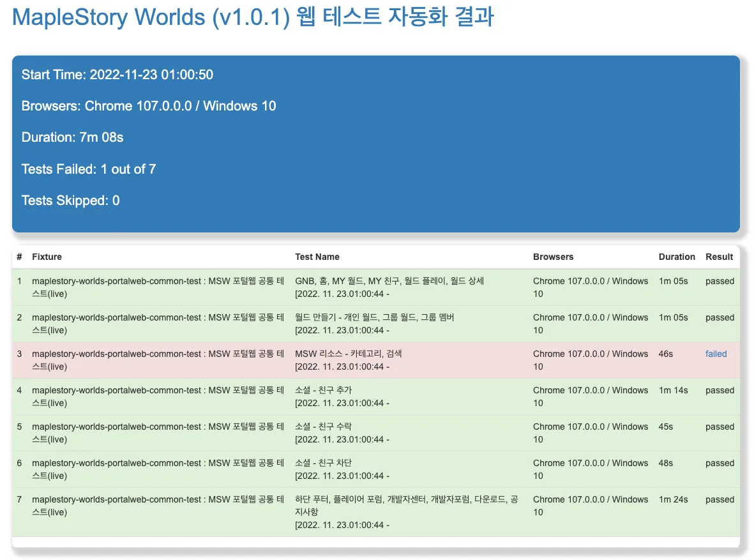Image resolution: width=754 pixels, height=560 pixels.
Task: Click the page title heading
Action: pyautogui.click(x=253, y=17)
